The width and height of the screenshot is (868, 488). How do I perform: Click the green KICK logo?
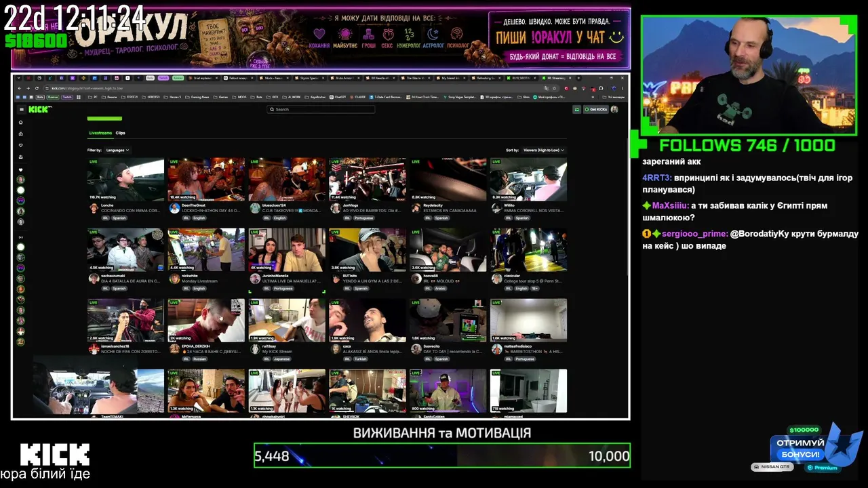pos(39,109)
